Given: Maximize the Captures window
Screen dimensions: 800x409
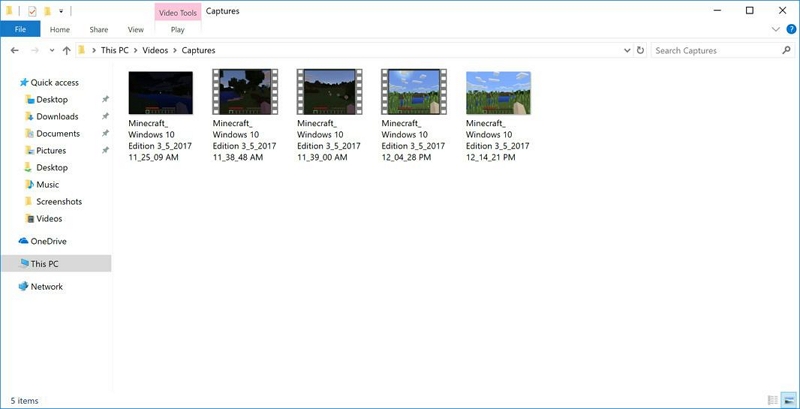Looking at the screenshot, I should [749, 10].
